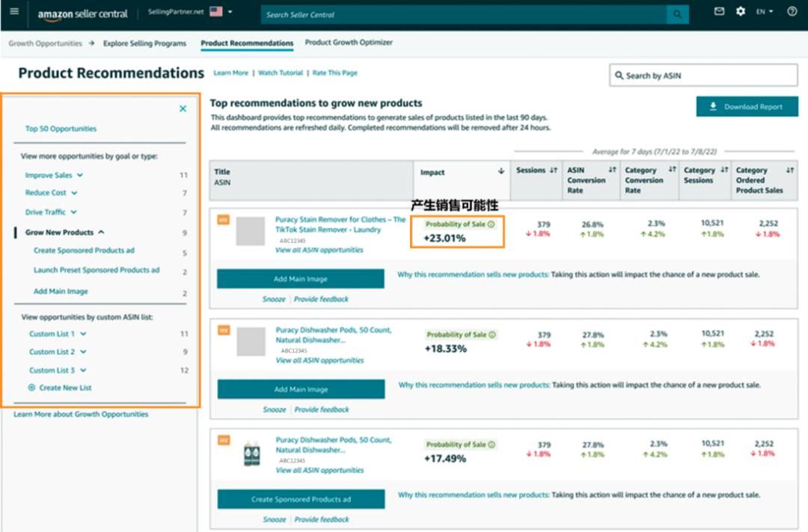
Task: Close the left filter panel
Action: click(183, 108)
